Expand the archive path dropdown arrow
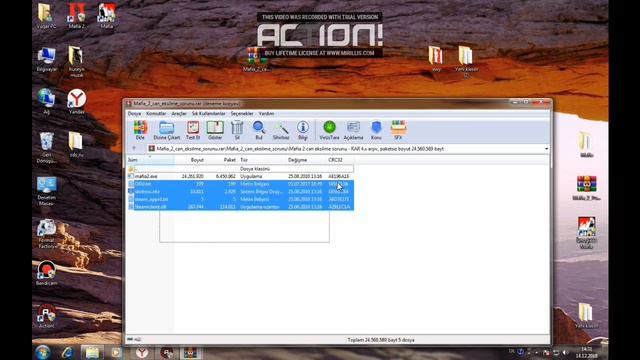Viewport: 640px width, 360px height. (x=546, y=149)
